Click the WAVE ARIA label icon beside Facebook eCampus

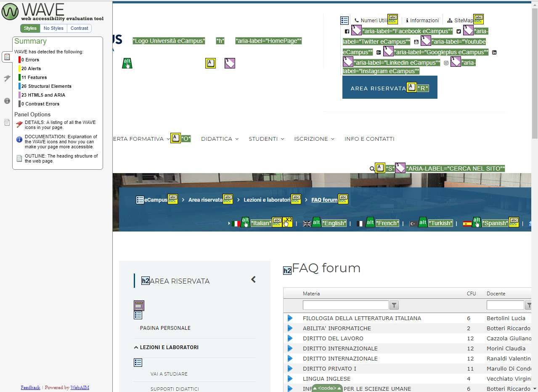pos(356,30)
